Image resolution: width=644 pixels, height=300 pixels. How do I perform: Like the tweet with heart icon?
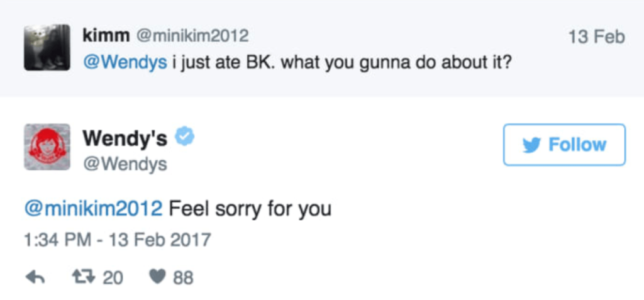click(158, 277)
